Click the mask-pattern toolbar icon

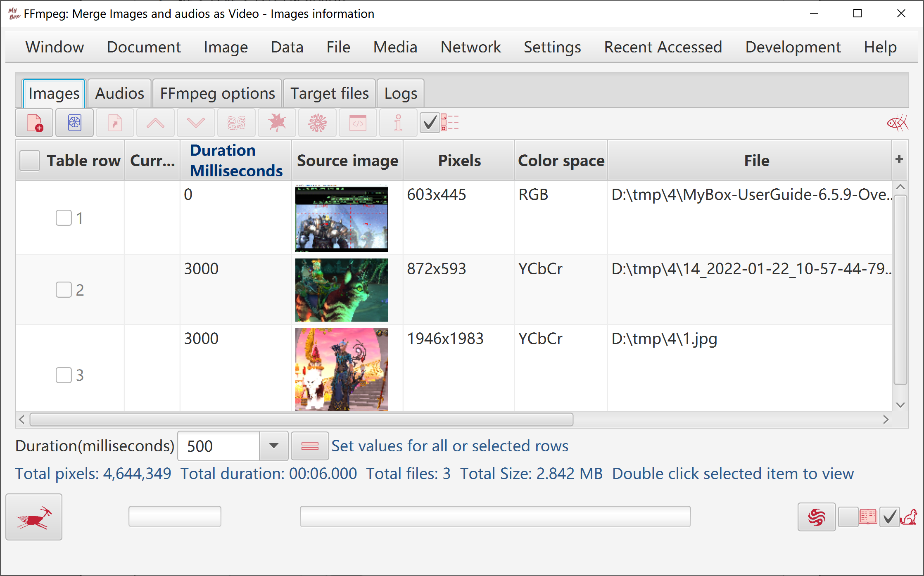(237, 123)
